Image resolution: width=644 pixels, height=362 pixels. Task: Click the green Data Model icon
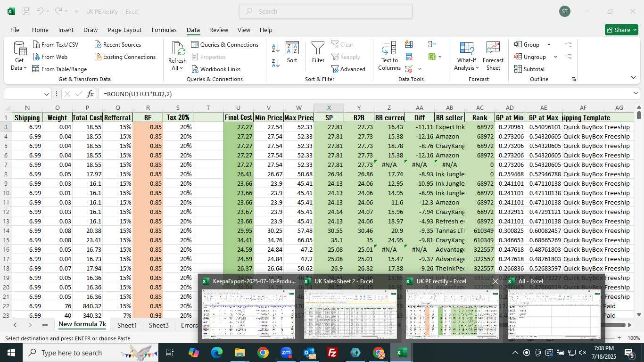(x=432, y=57)
